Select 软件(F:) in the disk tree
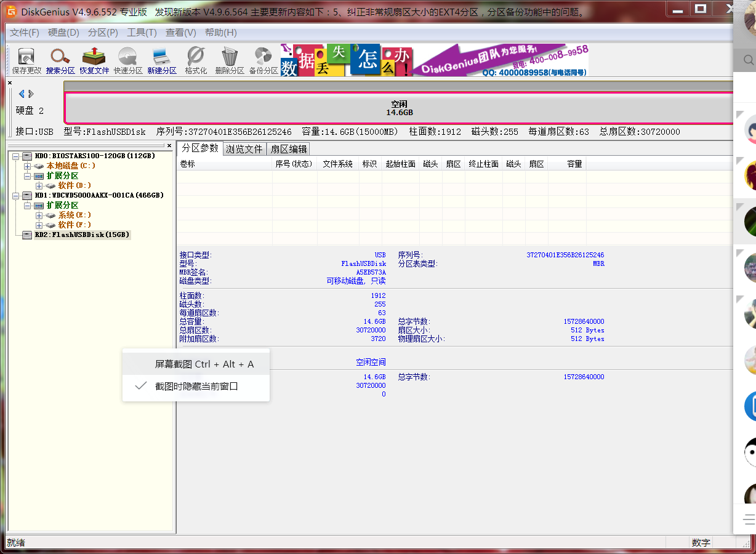 [x=74, y=225]
